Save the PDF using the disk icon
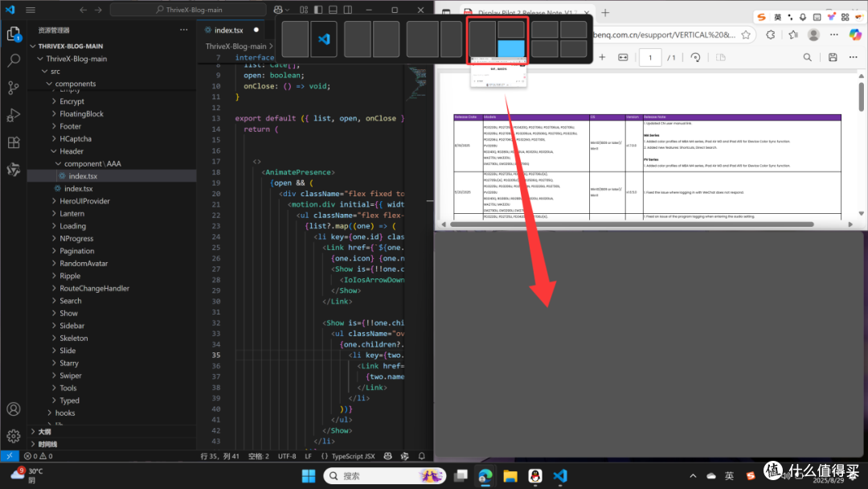This screenshot has width=868, height=489. 833,57
